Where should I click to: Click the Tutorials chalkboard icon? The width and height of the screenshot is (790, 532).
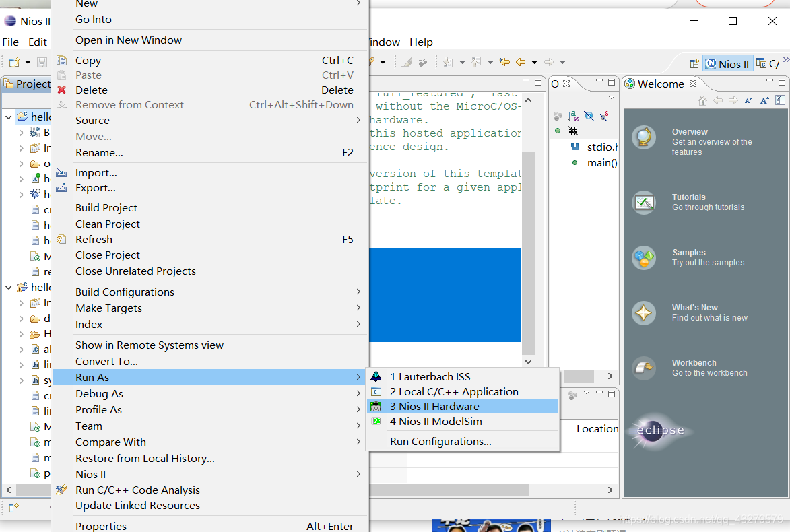(x=644, y=203)
